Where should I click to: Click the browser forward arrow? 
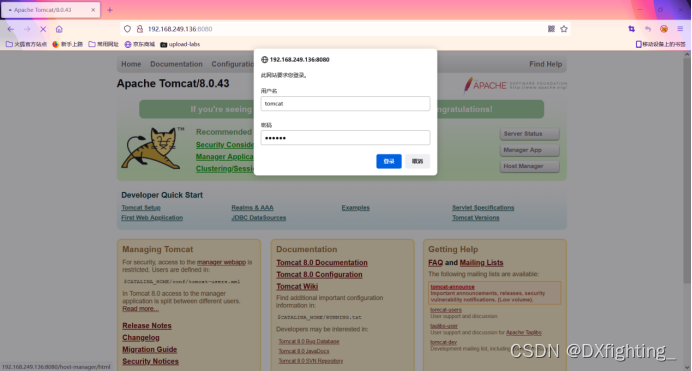tap(27, 29)
